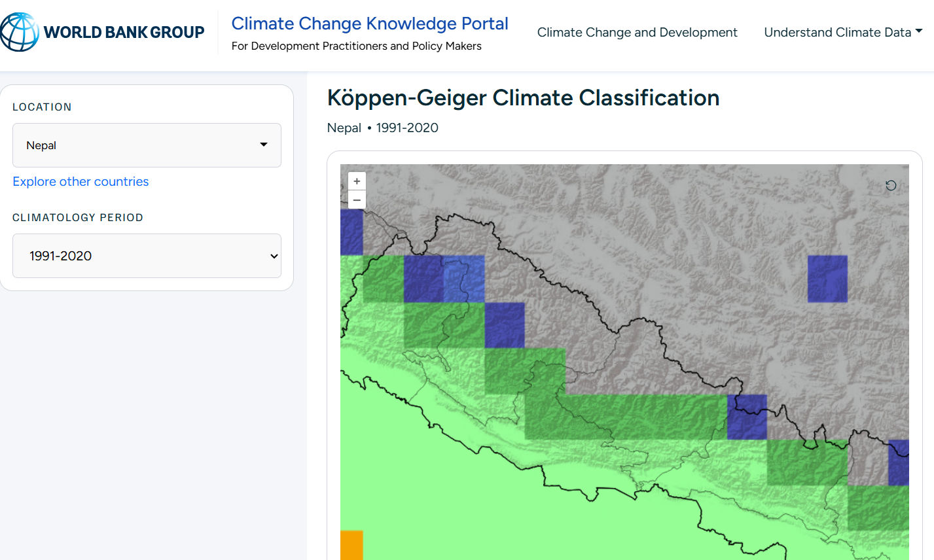Screen dimensions: 934x560
Task: Click the CLIMATOLOGY PERIOD label
Action: coord(78,217)
